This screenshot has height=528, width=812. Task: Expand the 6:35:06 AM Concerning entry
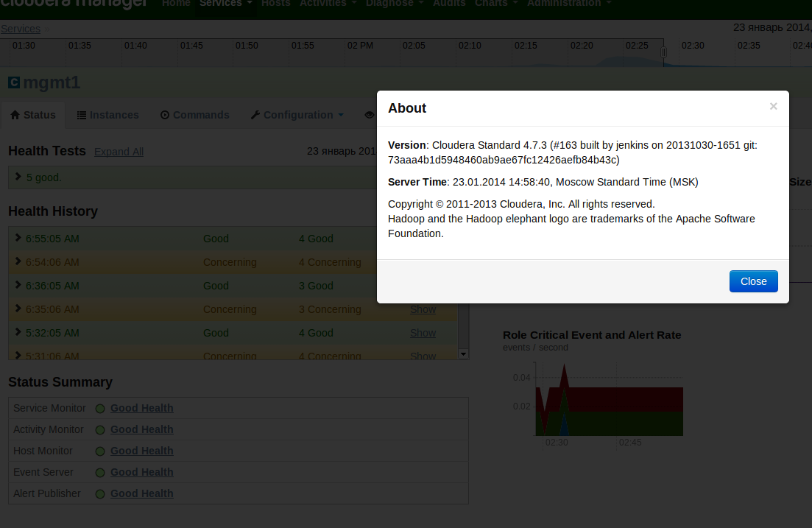pos(18,309)
